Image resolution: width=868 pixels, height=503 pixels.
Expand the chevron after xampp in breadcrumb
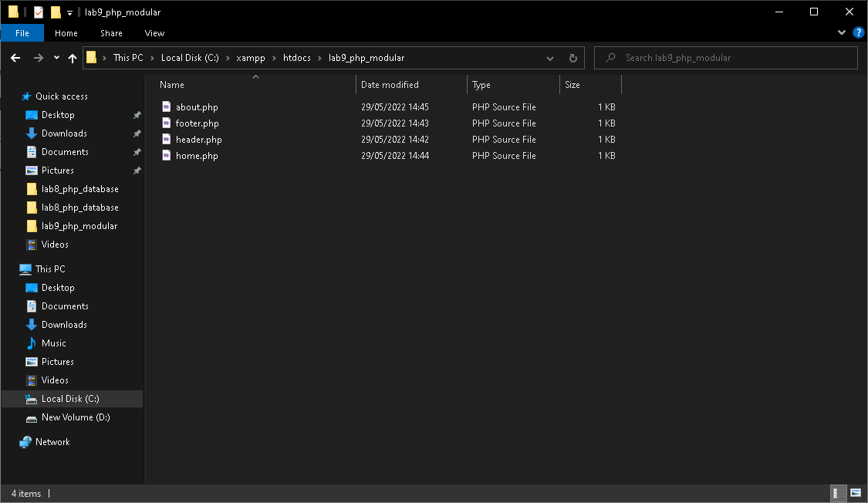(274, 58)
